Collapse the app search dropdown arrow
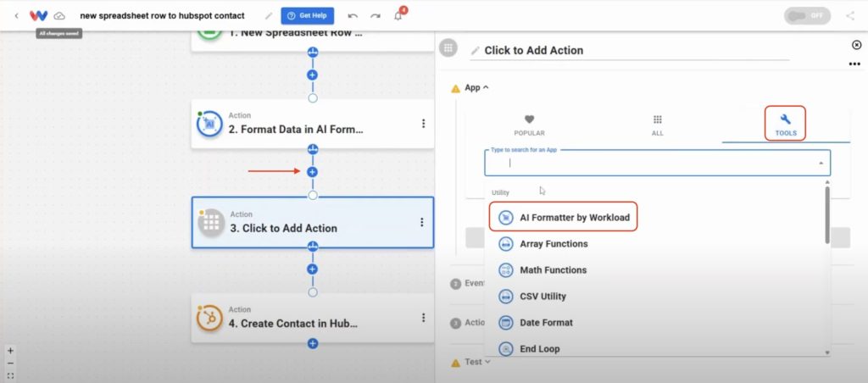 point(821,164)
